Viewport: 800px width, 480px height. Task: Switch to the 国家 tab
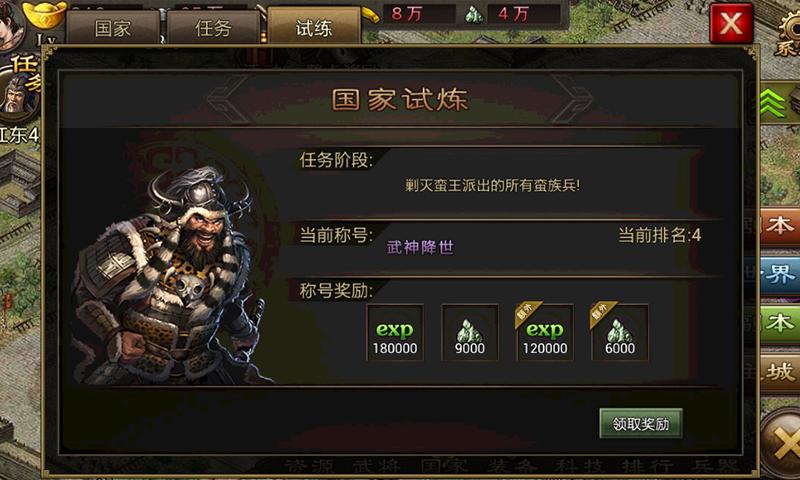113,28
